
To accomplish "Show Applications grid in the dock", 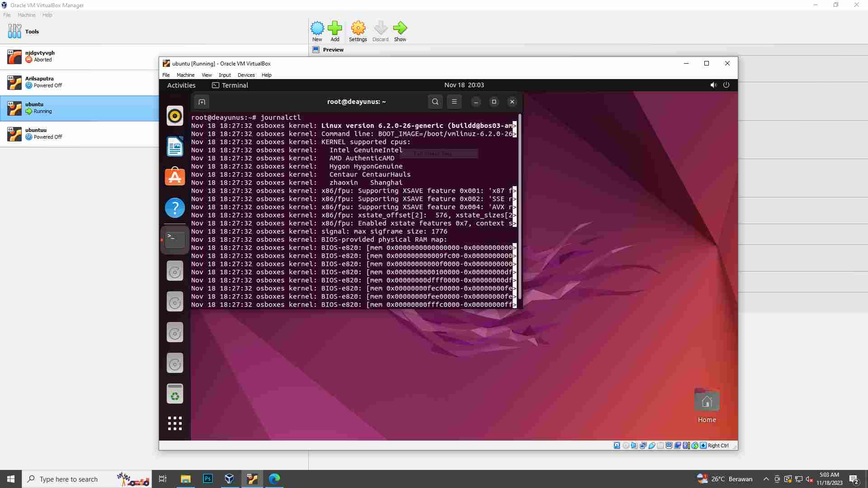I will (175, 423).
